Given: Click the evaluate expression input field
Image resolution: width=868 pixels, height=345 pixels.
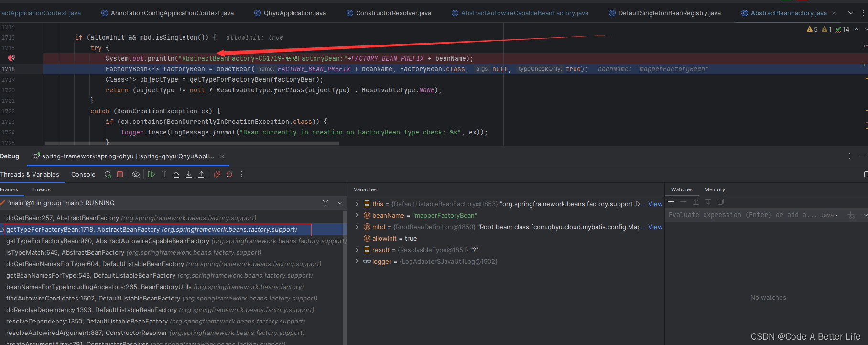Looking at the screenshot, I should (x=742, y=215).
